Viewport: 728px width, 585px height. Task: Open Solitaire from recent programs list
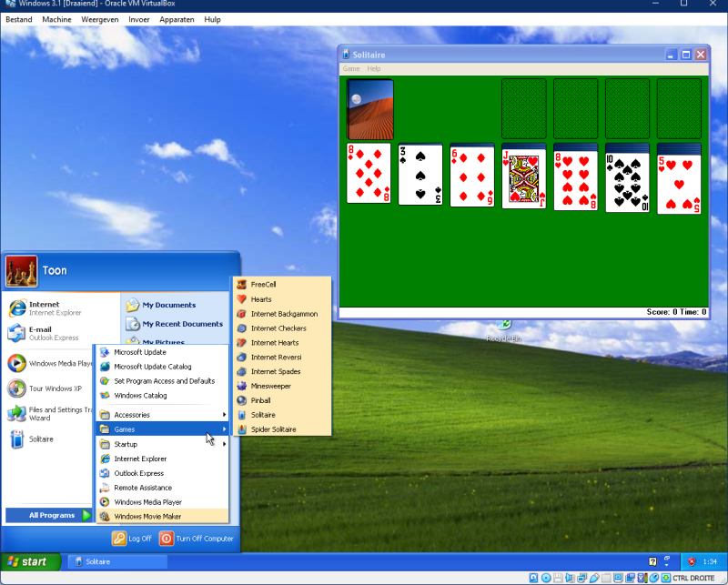49,439
